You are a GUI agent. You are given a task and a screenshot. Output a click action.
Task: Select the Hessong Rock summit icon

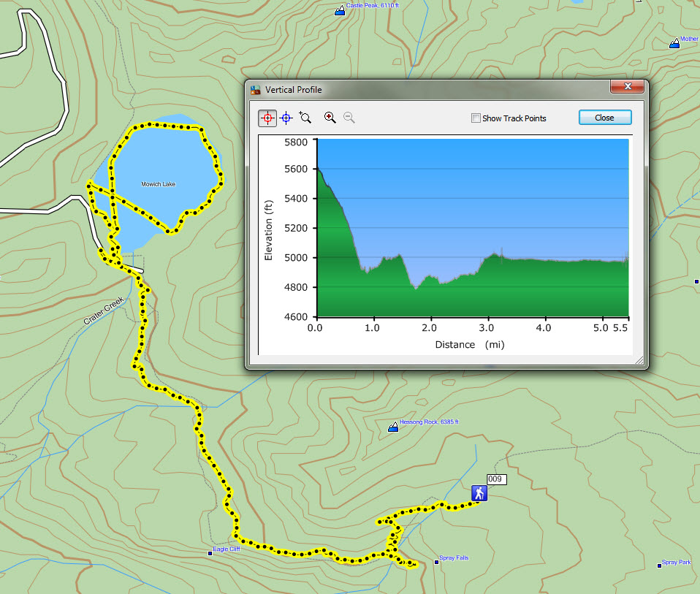point(393,427)
